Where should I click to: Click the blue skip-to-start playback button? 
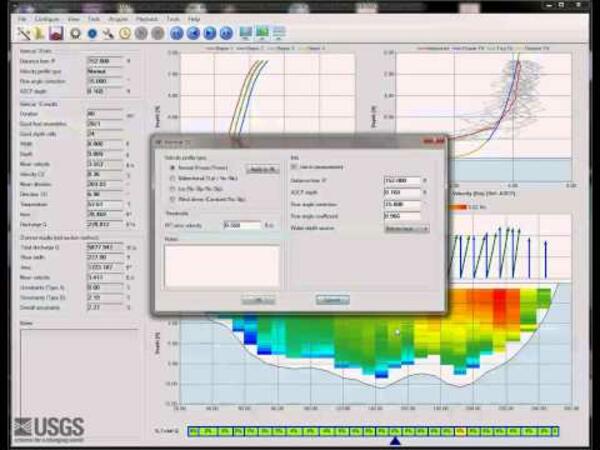pos(176,33)
